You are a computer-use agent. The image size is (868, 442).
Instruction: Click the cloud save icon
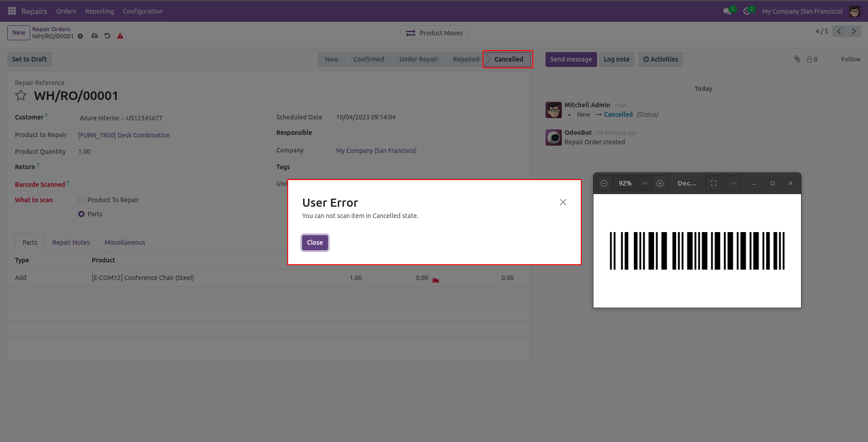coord(95,36)
